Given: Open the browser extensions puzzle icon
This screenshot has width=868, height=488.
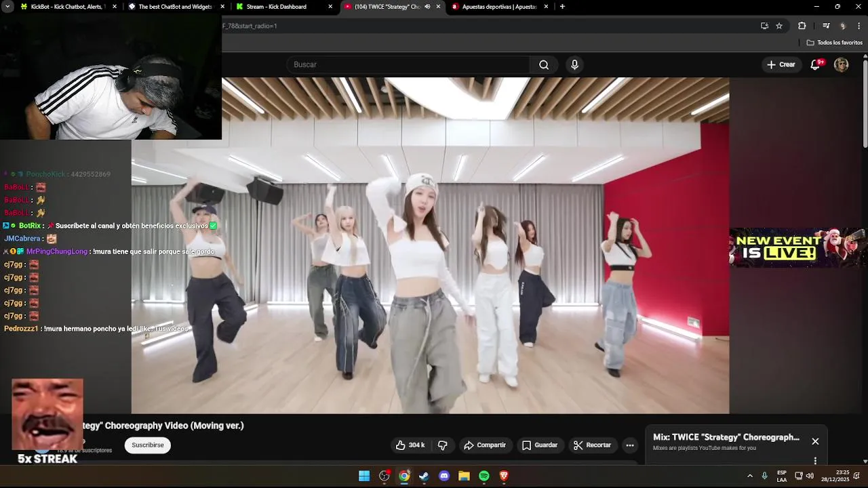Looking at the screenshot, I should point(802,26).
